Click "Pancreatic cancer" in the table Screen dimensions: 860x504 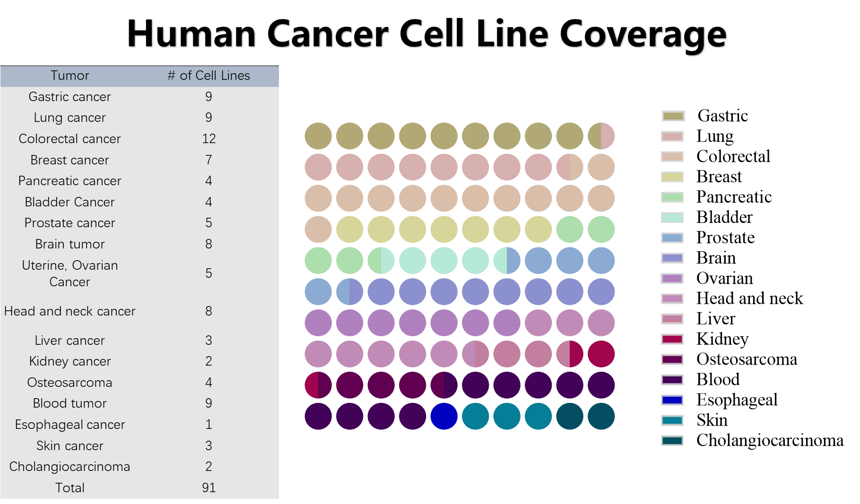(x=70, y=181)
